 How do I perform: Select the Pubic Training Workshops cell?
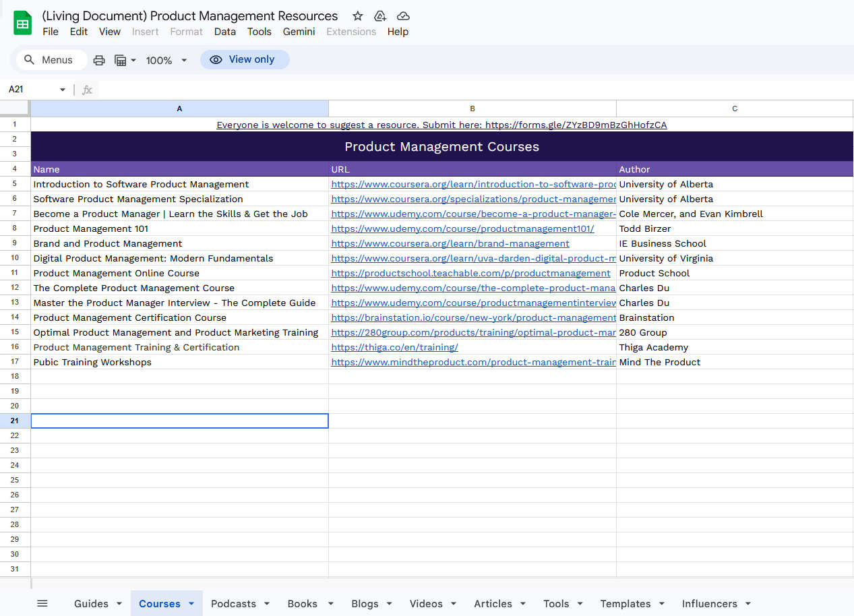[x=179, y=362]
